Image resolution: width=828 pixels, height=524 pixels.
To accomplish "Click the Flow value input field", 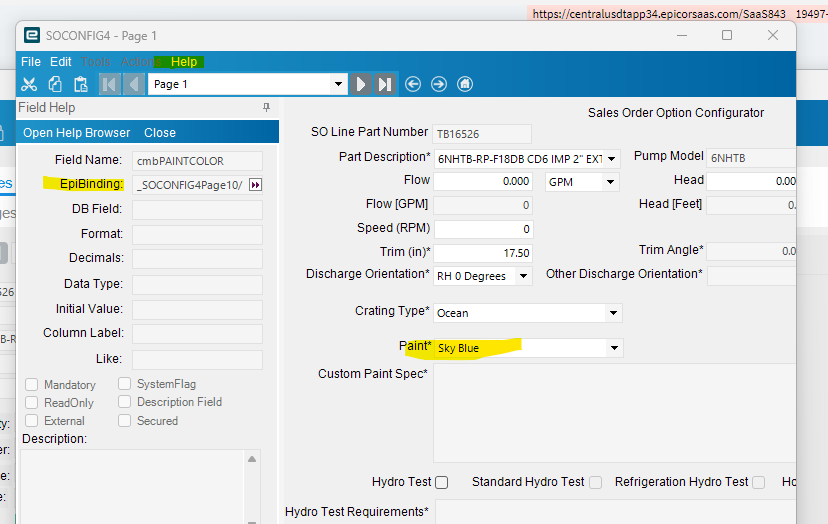I will pyautogui.click(x=483, y=181).
